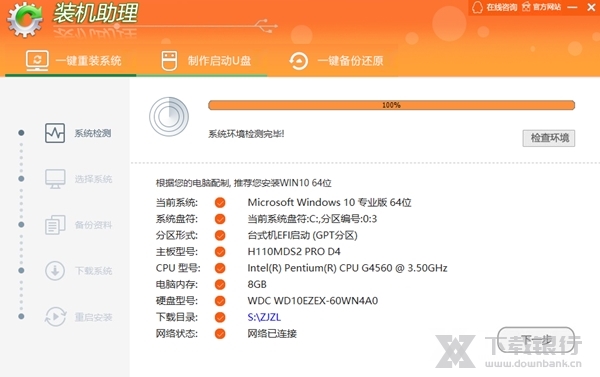Click the 当前系统盘符:C: partition text
Image resolution: width=600 pixels, height=377 pixels.
[312, 219]
